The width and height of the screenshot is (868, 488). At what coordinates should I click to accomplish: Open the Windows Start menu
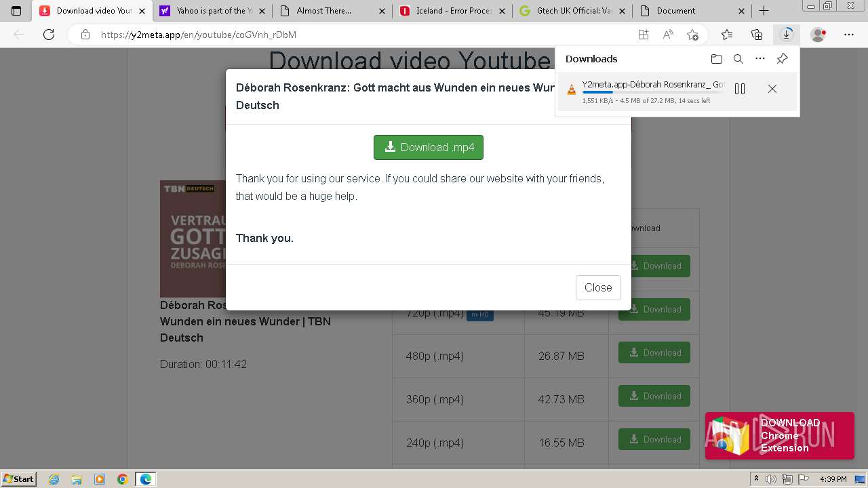coord(19,479)
